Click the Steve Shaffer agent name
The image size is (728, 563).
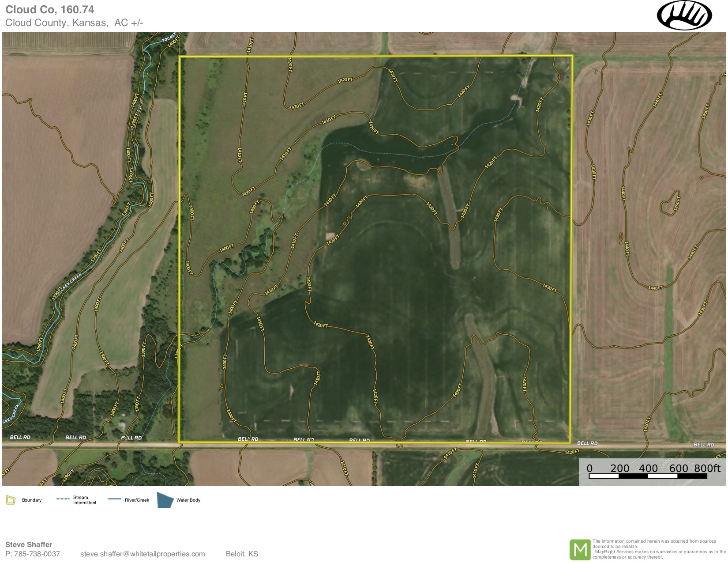[x=29, y=544]
